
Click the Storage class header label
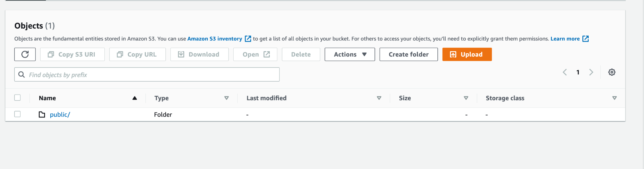[505, 98]
